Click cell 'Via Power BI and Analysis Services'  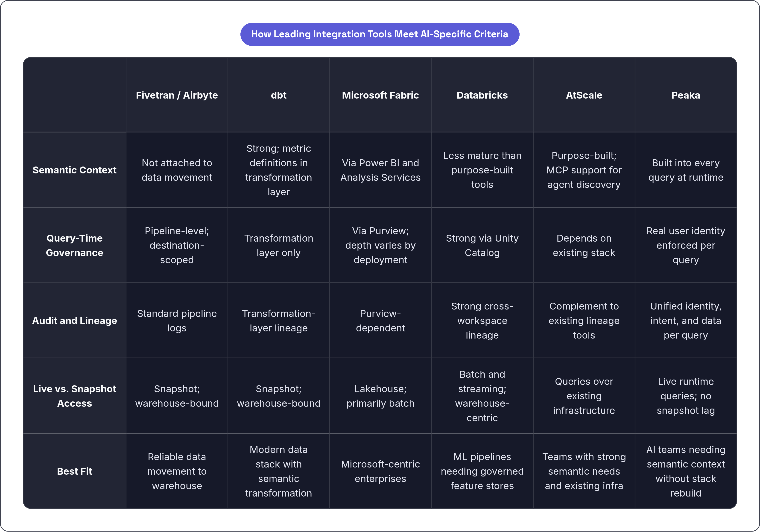380,170
